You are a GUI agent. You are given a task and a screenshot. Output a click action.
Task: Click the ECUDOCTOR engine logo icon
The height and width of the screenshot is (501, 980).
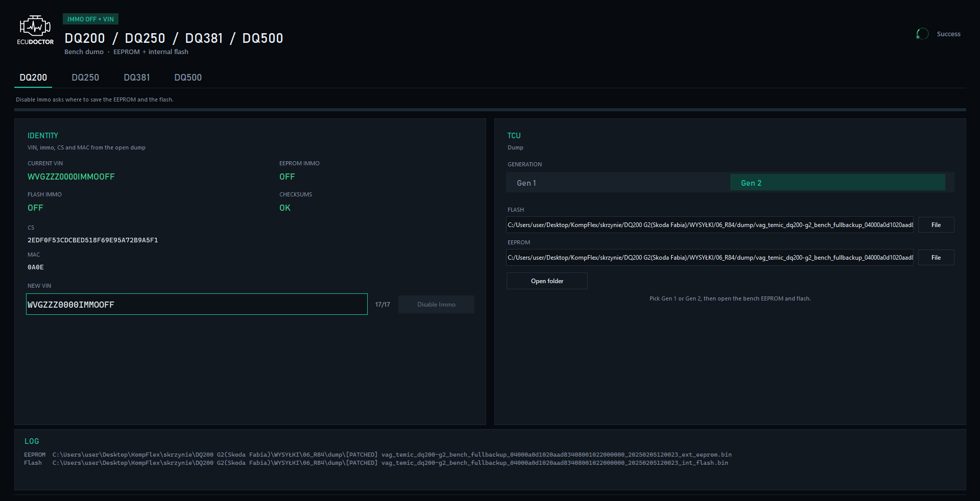click(x=35, y=26)
